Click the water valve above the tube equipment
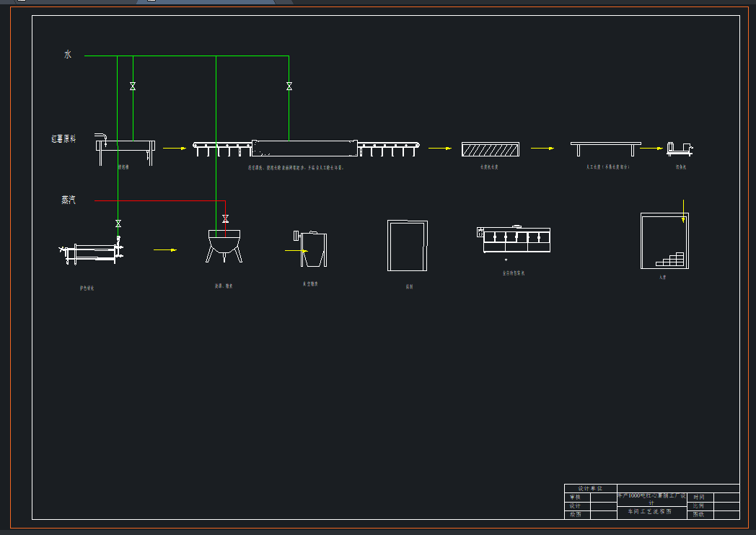Screen dimensions: 756x535 118,224
